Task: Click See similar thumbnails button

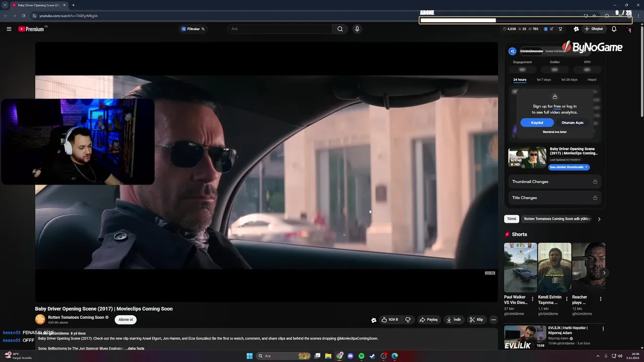Action: pyautogui.click(x=569, y=167)
